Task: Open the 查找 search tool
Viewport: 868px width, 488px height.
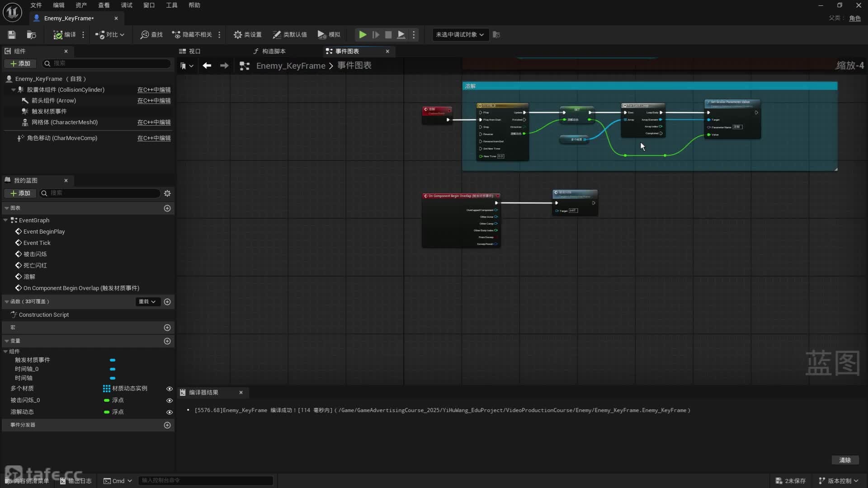Action: 151,35
